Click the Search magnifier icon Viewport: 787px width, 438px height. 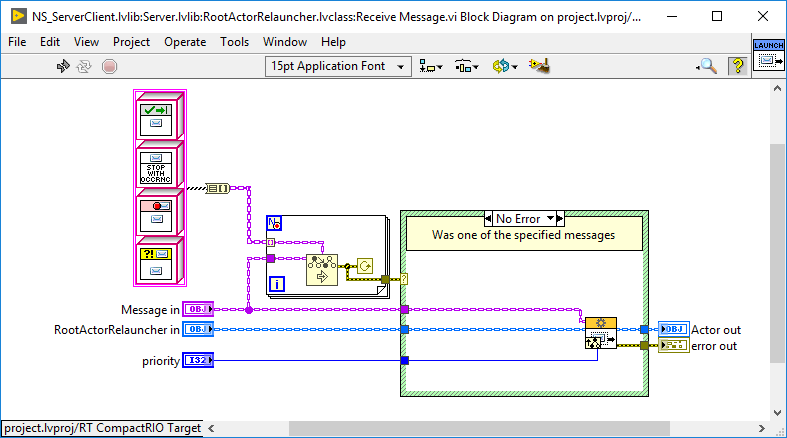pos(707,66)
